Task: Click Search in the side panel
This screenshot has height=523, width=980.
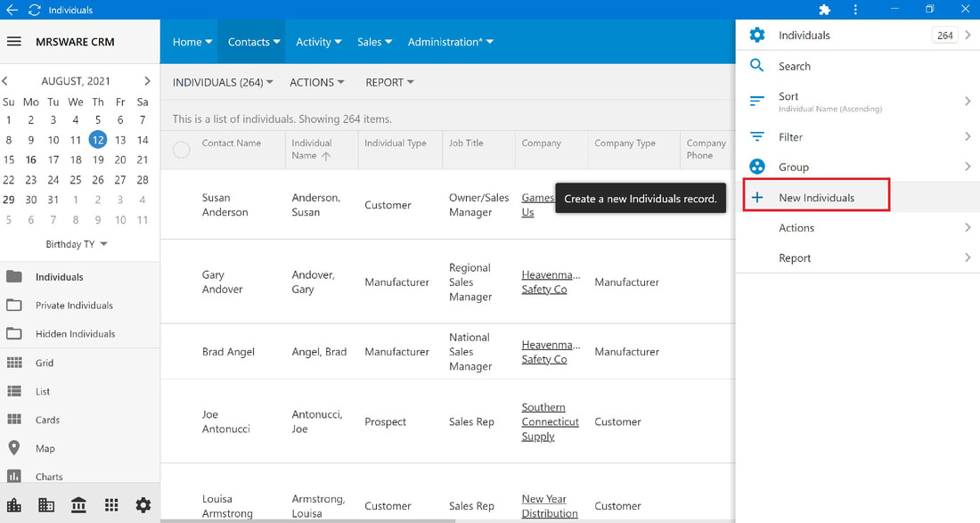Action: 857,66
